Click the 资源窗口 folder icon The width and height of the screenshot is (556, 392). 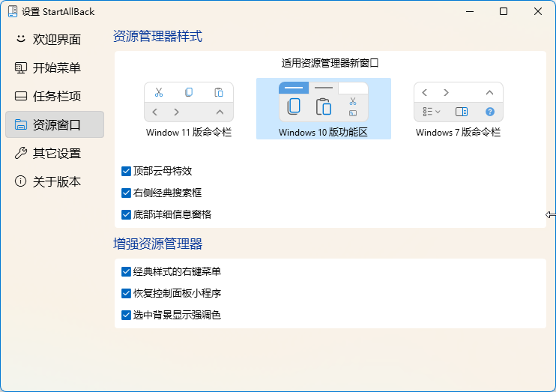coord(21,124)
